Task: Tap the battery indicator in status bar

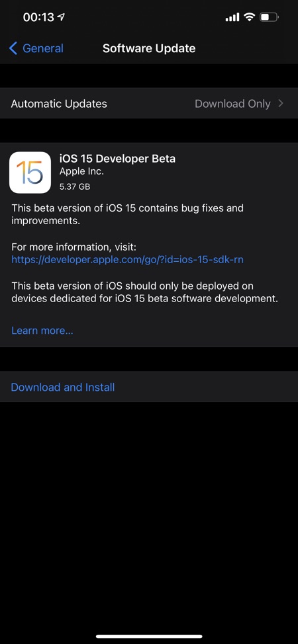Action: coord(270,17)
